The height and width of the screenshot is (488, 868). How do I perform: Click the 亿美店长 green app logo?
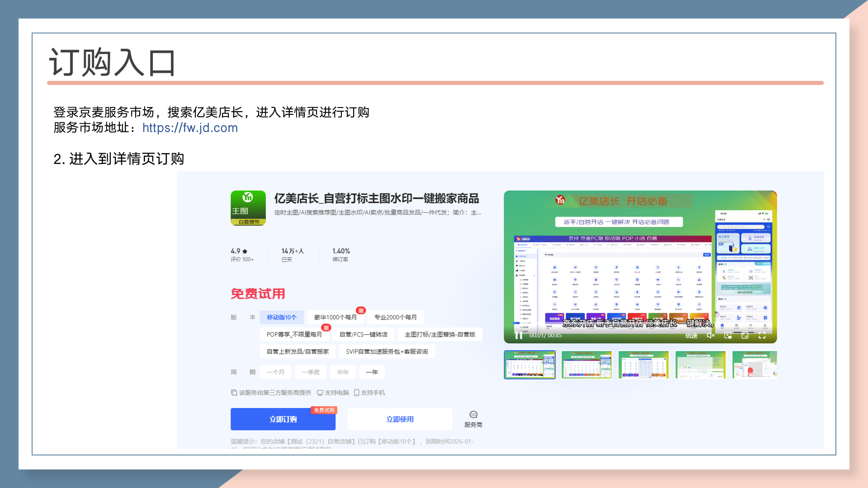248,208
